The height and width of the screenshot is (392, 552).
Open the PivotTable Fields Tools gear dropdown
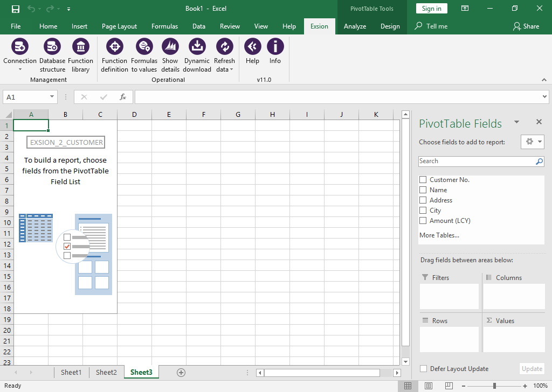532,142
